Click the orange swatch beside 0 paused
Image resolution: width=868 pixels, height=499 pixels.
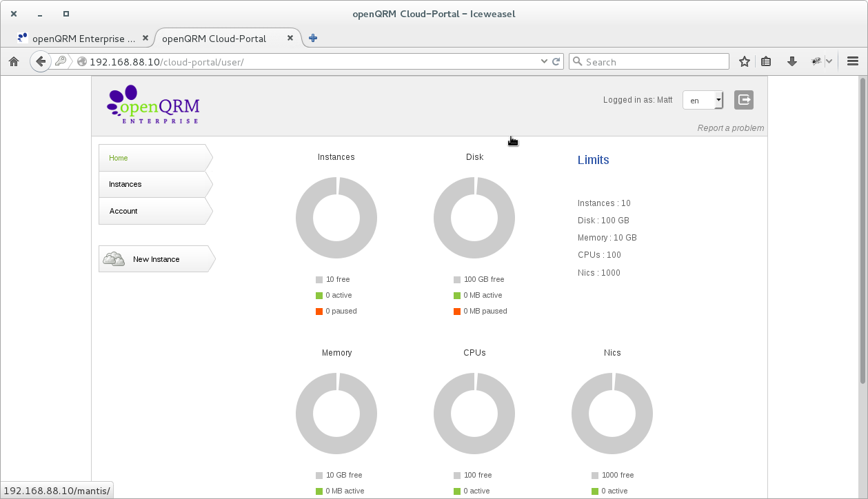319,312
